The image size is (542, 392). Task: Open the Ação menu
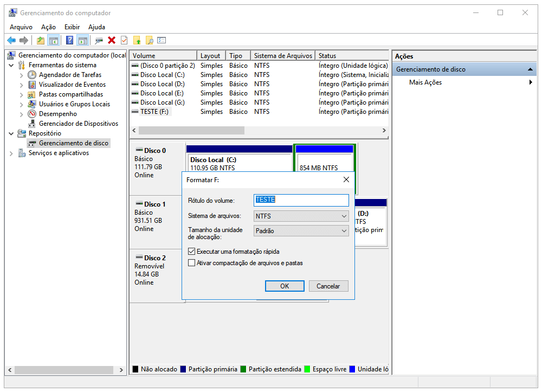48,27
